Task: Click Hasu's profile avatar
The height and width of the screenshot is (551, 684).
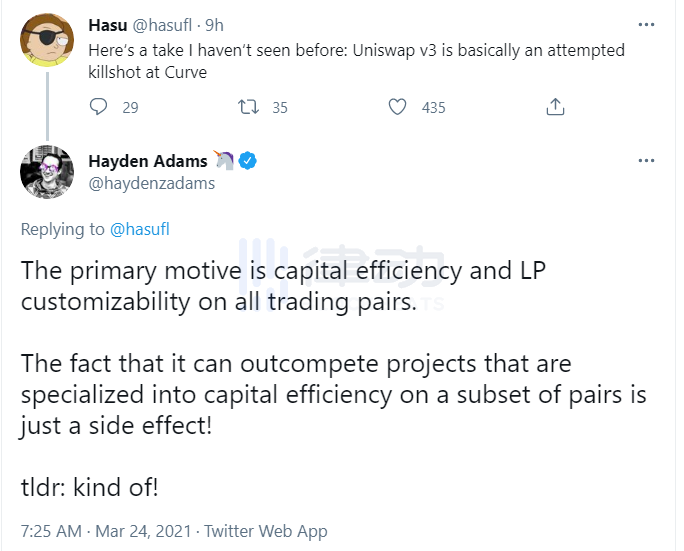Action: click(x=47, y=39)
